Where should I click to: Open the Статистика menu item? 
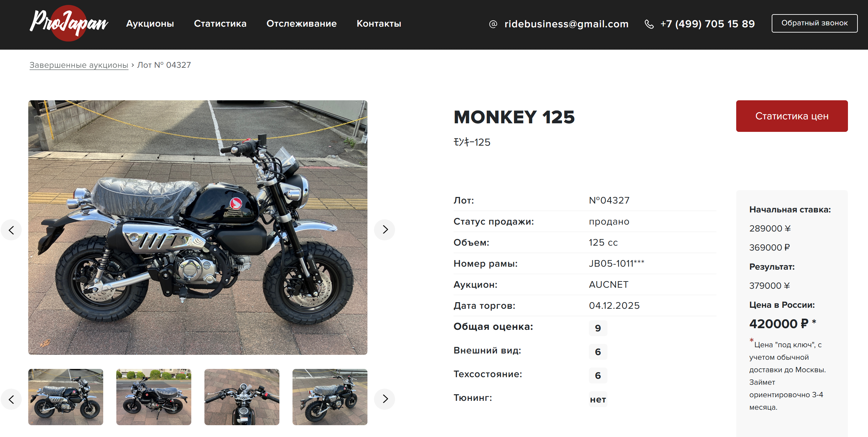coord(220,23)
